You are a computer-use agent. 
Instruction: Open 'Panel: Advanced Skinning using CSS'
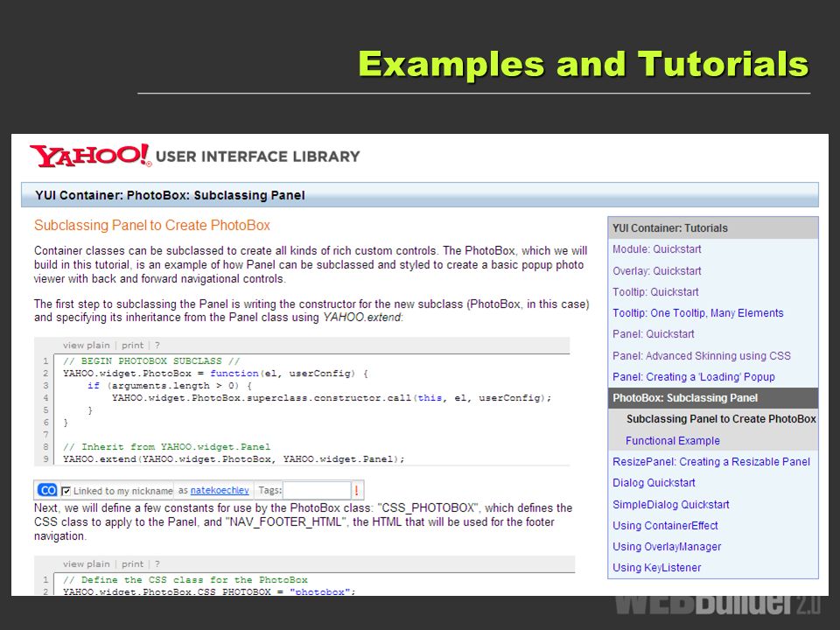point(702,356)
